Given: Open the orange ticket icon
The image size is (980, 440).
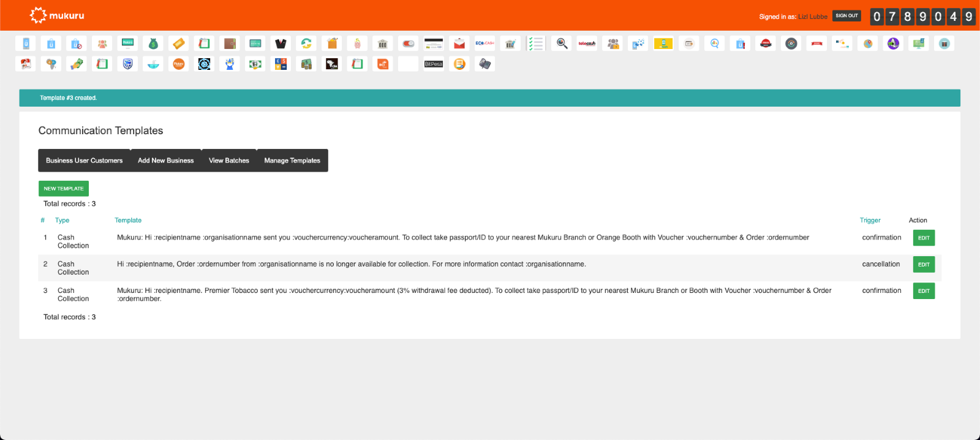Looking at the screenshot, I should click(179, 44).
